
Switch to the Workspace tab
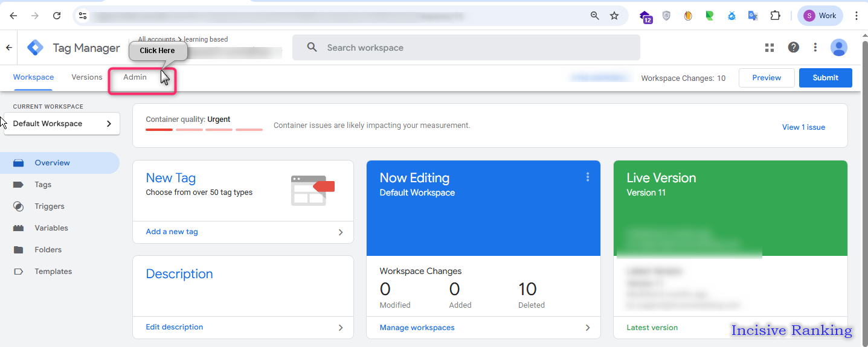click(x=34, y=77)
